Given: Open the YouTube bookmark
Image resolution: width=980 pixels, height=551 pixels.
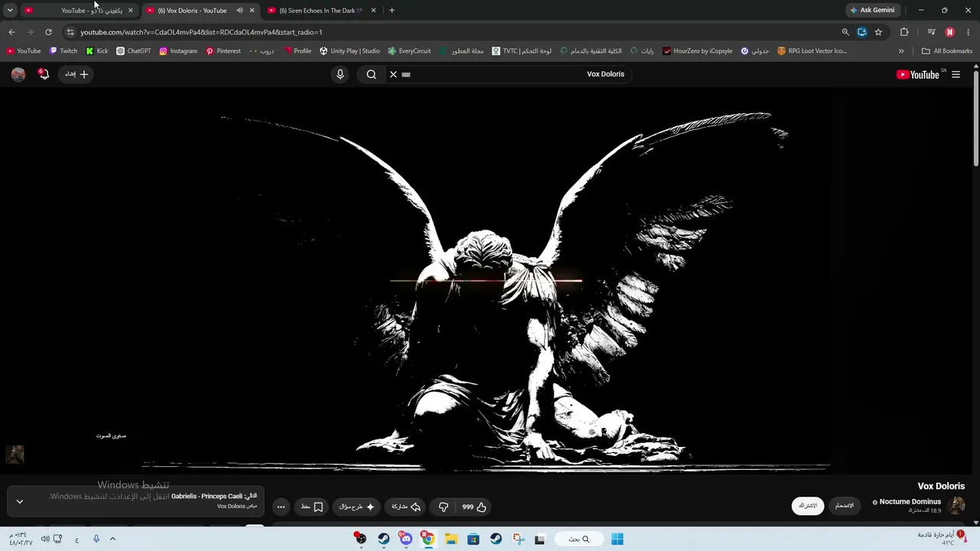Looking at the screenshot, I should (x=24, y=51).
